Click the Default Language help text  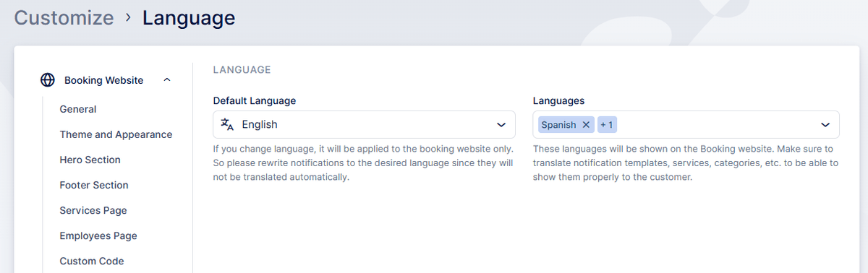pyautogui.click(x=363, y=162)
